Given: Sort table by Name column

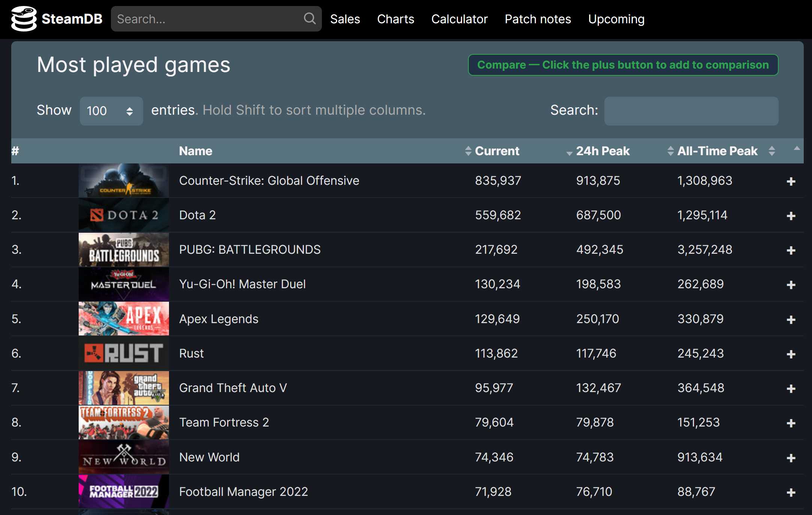Looking at the screenshot, I should pos(196,151).
